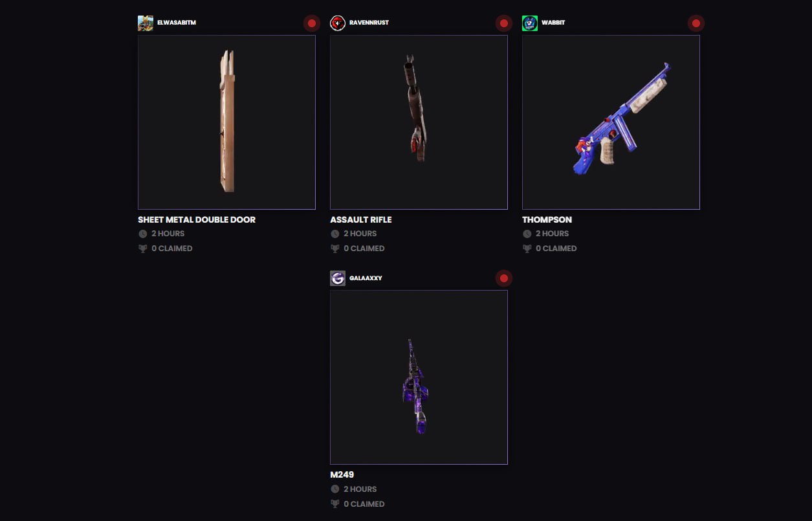Click WABBIT's green-bordered avatar
This screenshot has height=521, width=812.
530,23
